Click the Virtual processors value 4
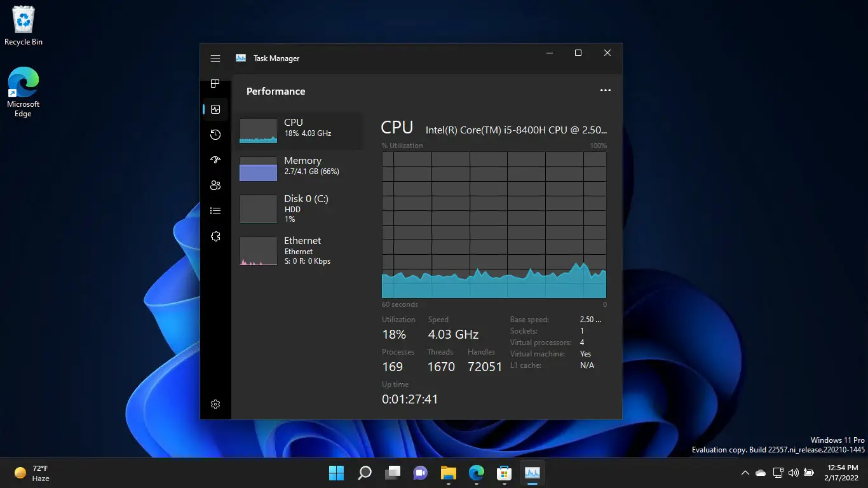Image resolution: width=868 pixels, height=488 pixels. tap(582, 342)
